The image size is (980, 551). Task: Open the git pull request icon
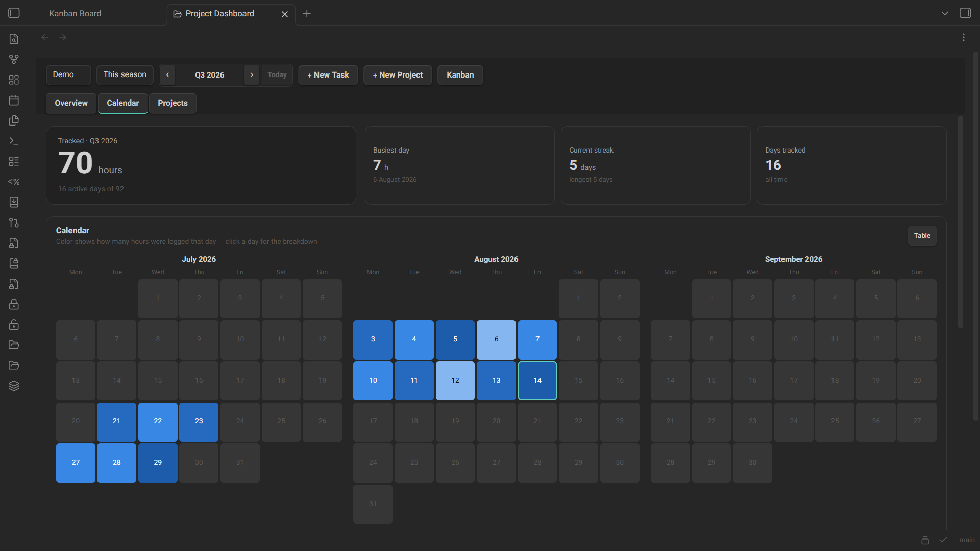click(x=14, y=222)
